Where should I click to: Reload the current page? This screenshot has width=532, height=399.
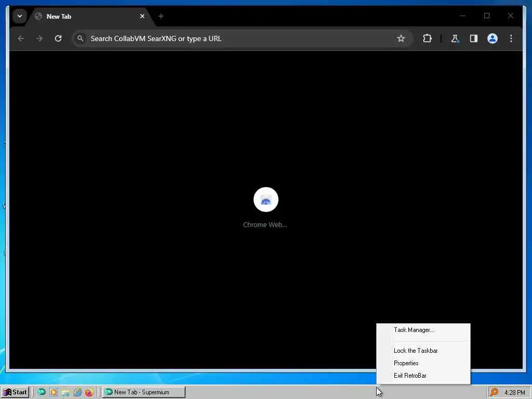58,38
